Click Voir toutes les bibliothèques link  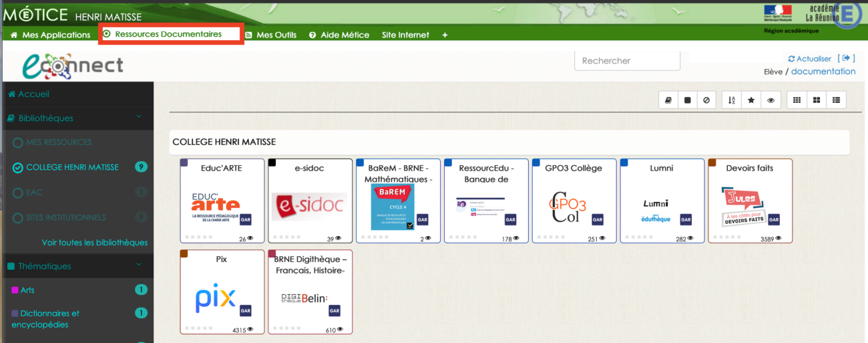click(x=95, y=242)
